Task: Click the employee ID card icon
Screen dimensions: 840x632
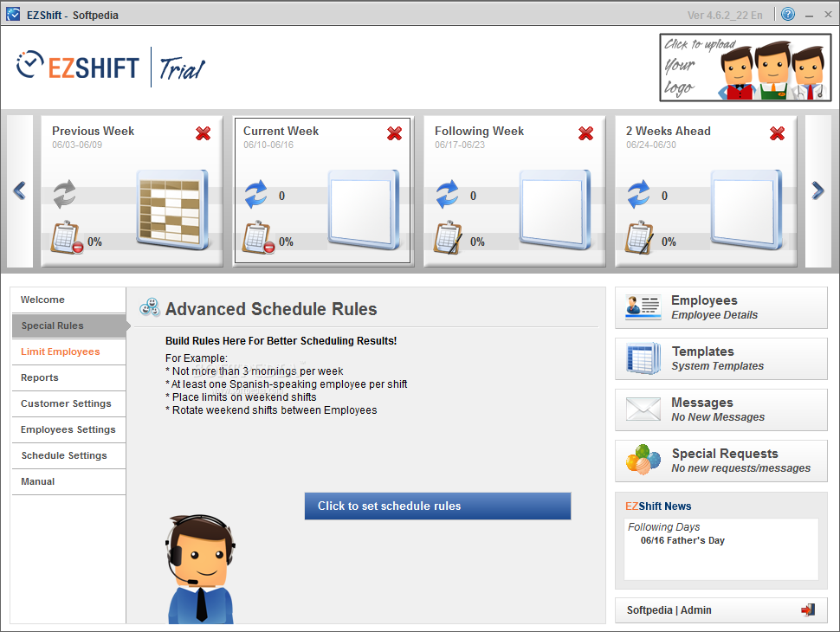Action: pyautogui.click(x=643, y=307)
